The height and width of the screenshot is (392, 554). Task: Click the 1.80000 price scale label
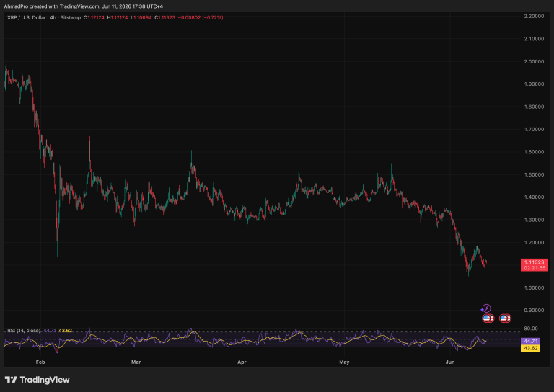coord(534,107)
